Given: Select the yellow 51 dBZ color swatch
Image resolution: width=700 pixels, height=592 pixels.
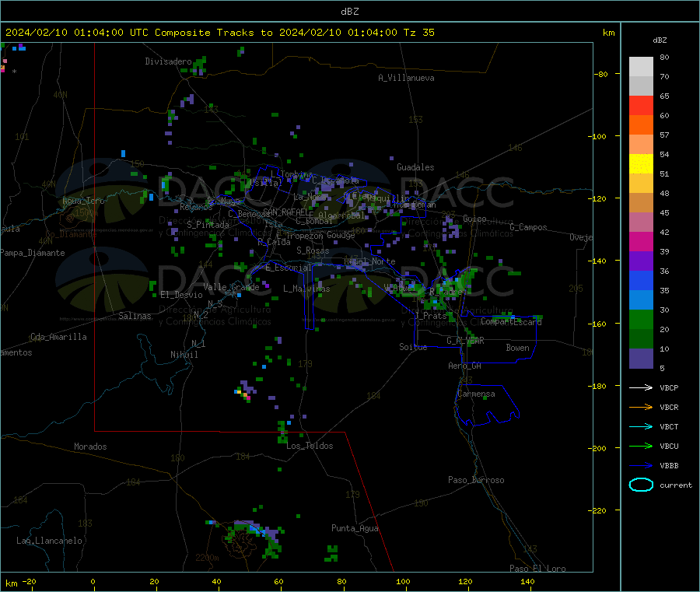Looking at the screenshot, I should point(641,164).
